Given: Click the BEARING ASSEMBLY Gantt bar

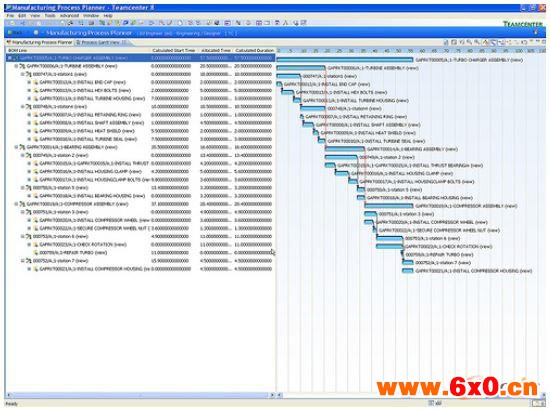Looking at the screenshot, I should (x=345, y=149).
